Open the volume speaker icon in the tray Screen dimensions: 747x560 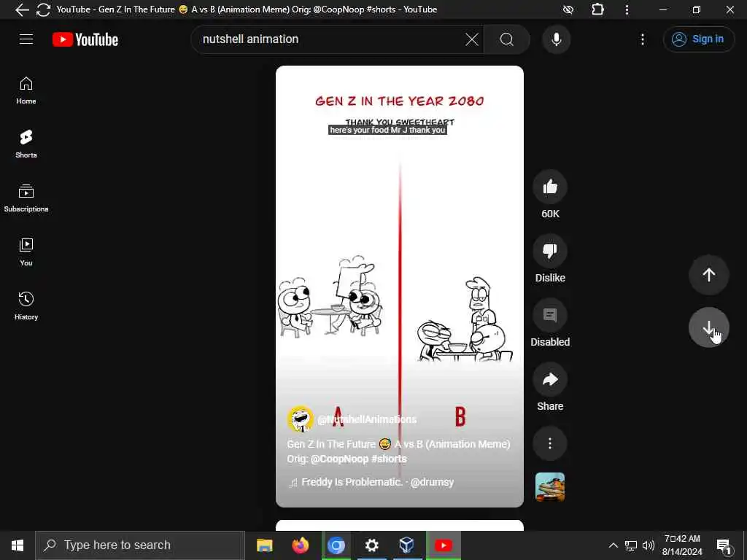pos(649,545)
